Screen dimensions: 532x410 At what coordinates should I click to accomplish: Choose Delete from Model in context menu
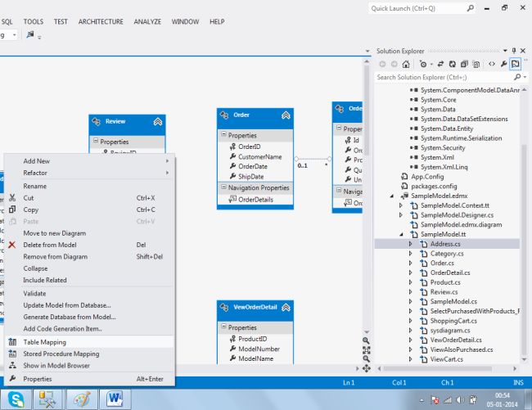(x=89, y=245)
